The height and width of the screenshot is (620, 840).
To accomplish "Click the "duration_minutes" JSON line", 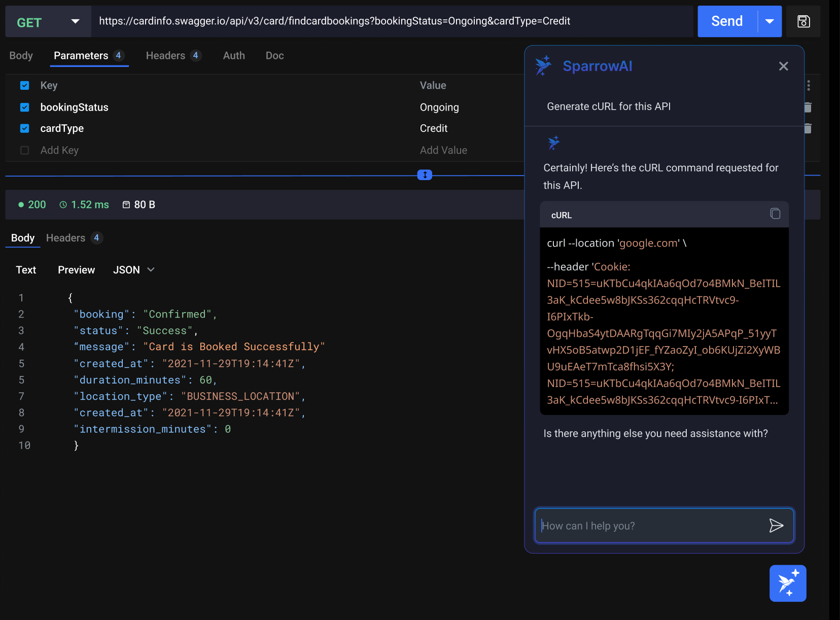I will pos(146,380).
